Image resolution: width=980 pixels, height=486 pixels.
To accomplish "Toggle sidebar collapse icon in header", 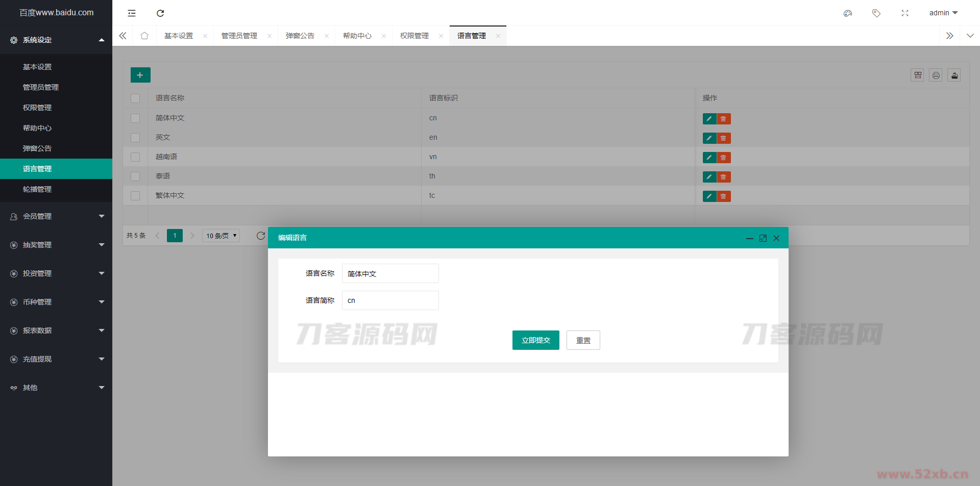I will click(132, 13).
